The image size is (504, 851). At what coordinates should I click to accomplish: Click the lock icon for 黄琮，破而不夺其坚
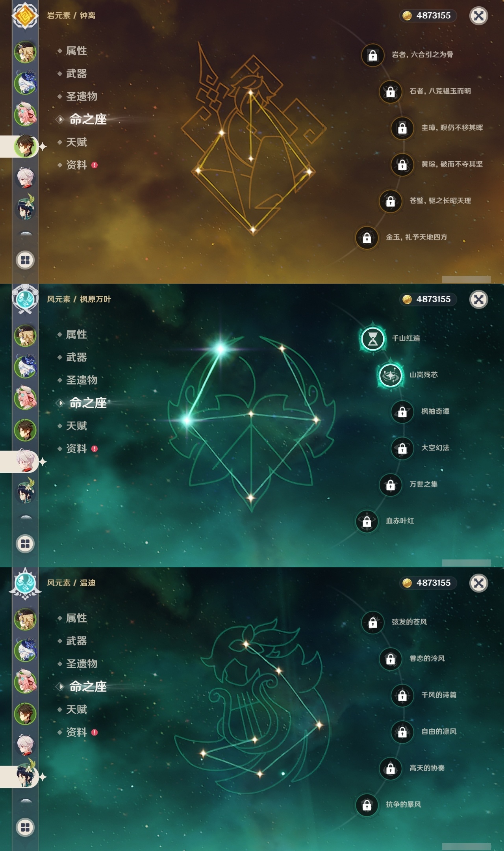pyautogui.click(x=402, y=165)
